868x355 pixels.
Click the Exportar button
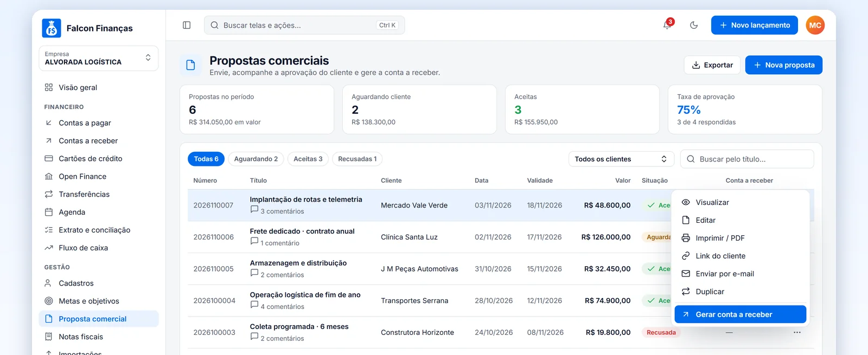(x=712, y=65)
